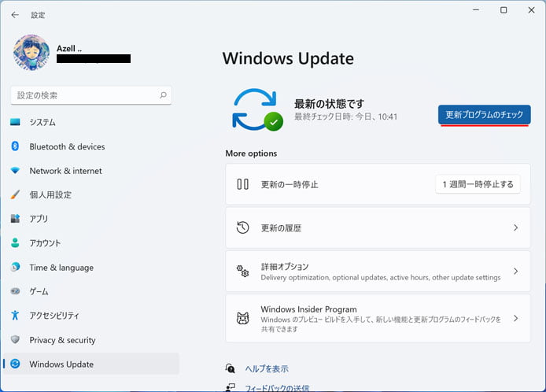Maximize the Settings window
The width and height of the screenshot is (546, 392).
504,10
